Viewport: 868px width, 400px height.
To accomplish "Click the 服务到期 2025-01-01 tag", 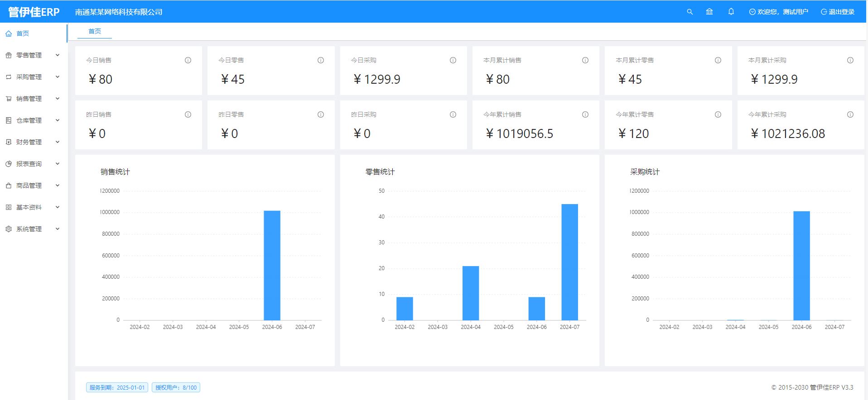I will click(117, 387).
